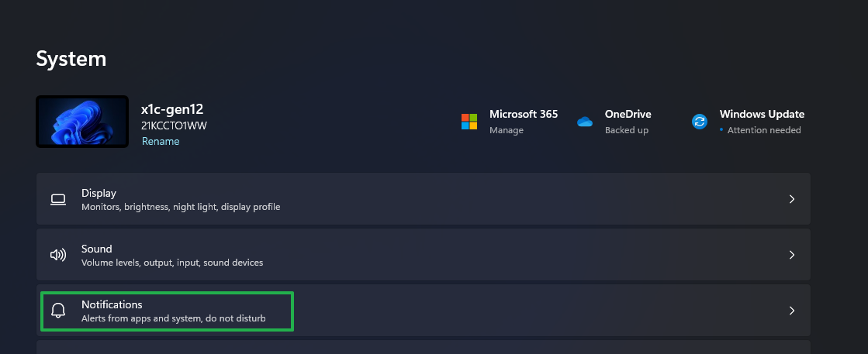Click the Attention needed status text
868x354 pixels.
click(764, 130)
